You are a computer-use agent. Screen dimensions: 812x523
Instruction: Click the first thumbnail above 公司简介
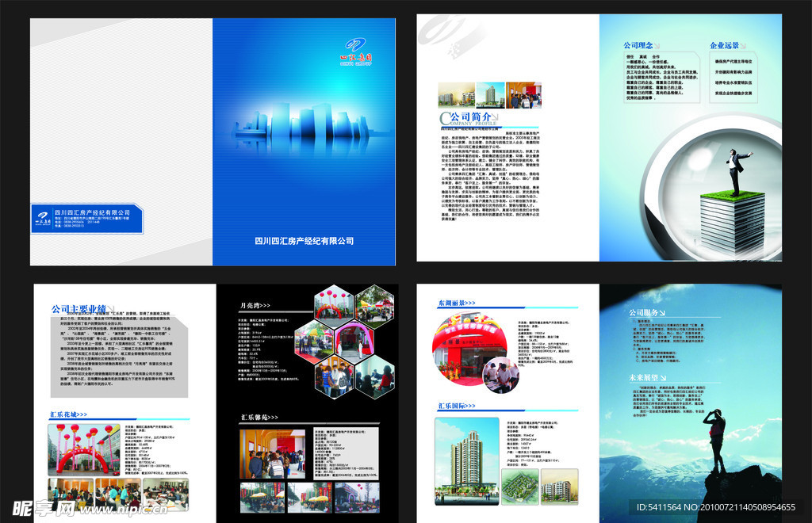point(456,94)
